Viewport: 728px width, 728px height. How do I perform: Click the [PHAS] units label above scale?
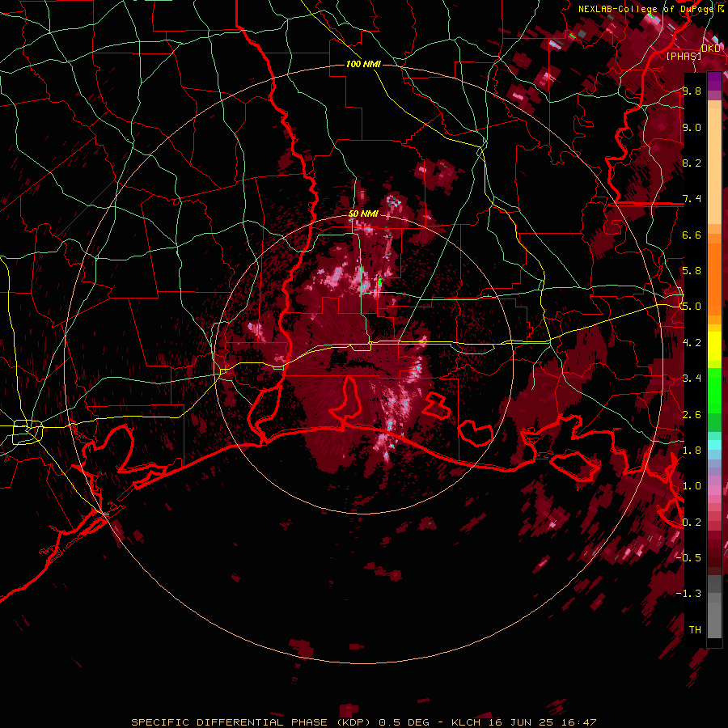684,56
